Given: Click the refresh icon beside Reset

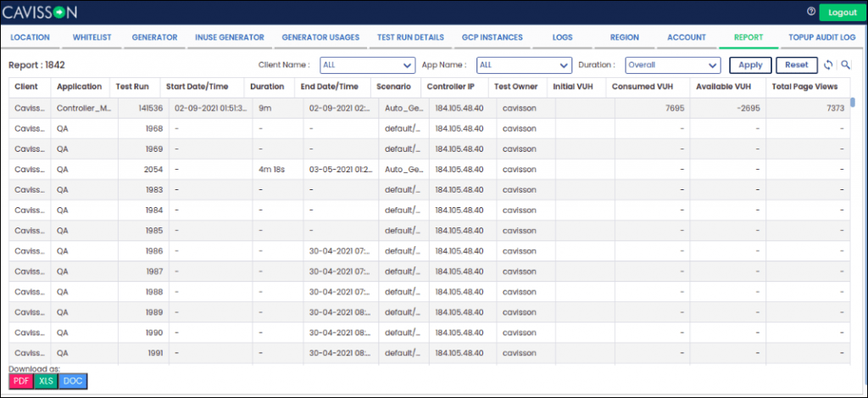Looking at the screenshot, I should pyautogui.click(x=828, y=64).
